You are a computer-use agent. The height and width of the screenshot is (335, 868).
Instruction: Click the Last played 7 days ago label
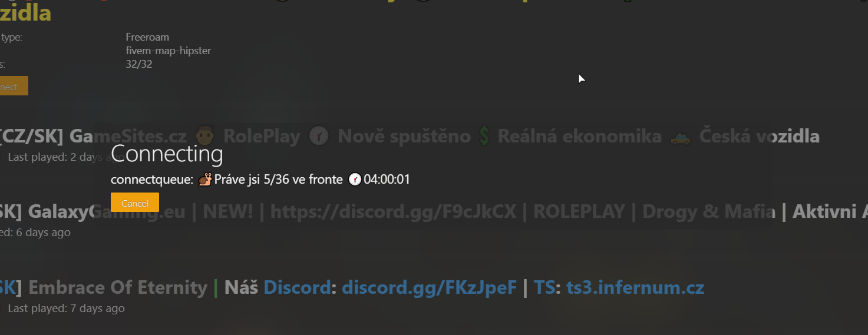click(66, 308)
